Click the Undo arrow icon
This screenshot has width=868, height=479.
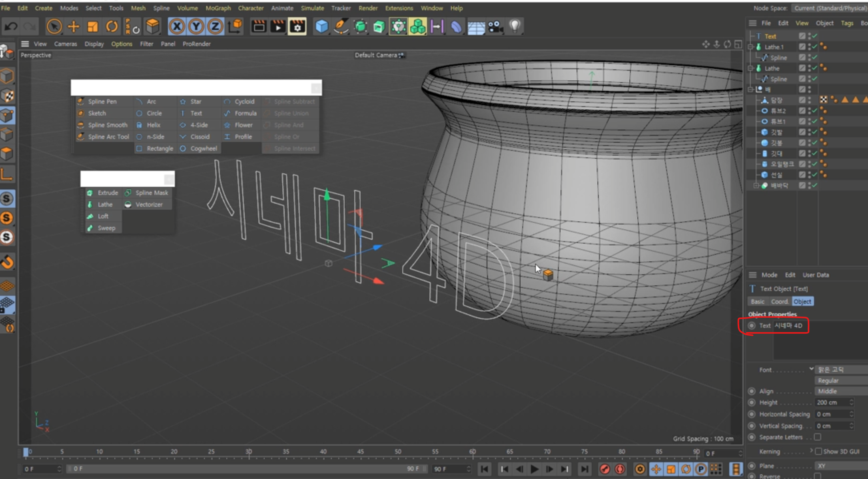pos(11,27)
